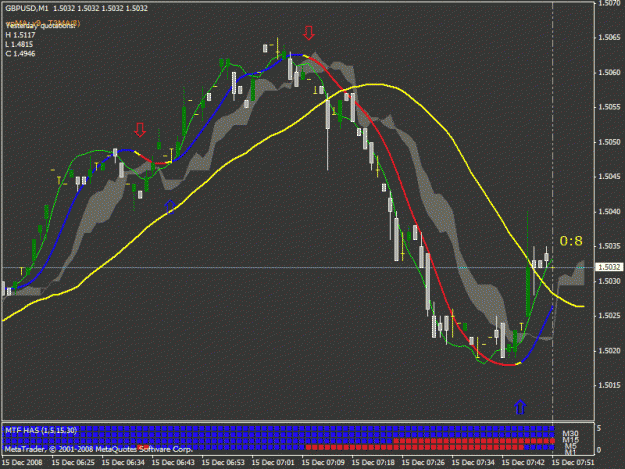Click the 1.5065 price axis label
Viewport: 625px width, 469px height.
pyautogui.click(x=609, y=38)
